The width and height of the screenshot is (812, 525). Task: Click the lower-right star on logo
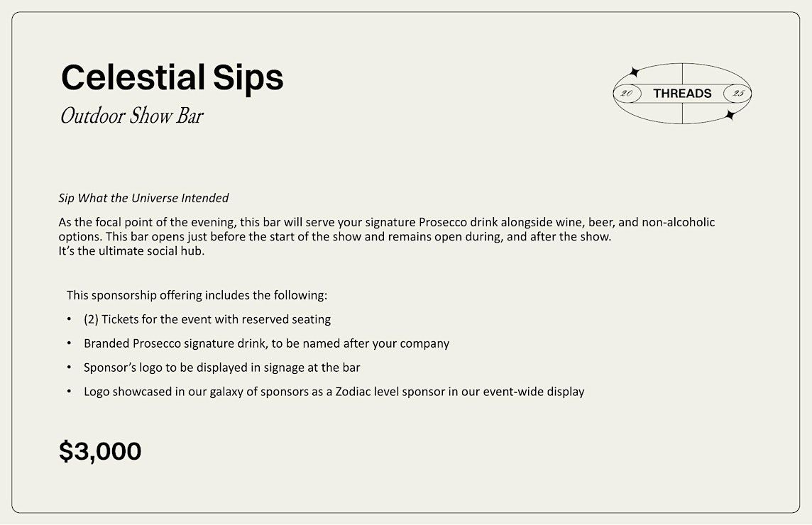(x=730, y=115)
